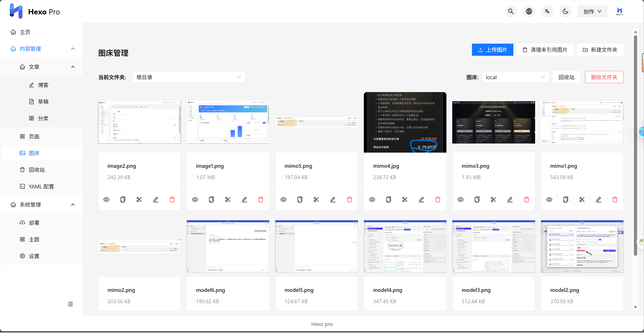
Task: Click the globe icon in header
Action: 529,11
